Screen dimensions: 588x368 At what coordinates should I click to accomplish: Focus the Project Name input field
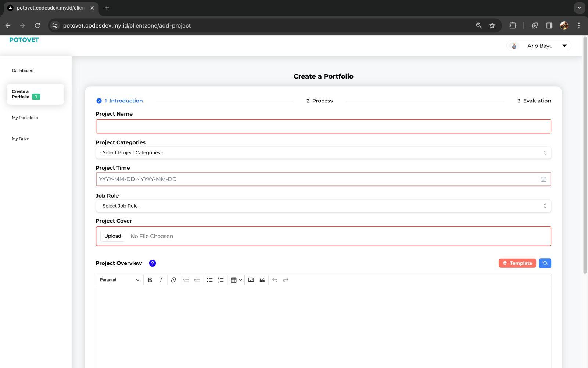click(x=323, y=126)
